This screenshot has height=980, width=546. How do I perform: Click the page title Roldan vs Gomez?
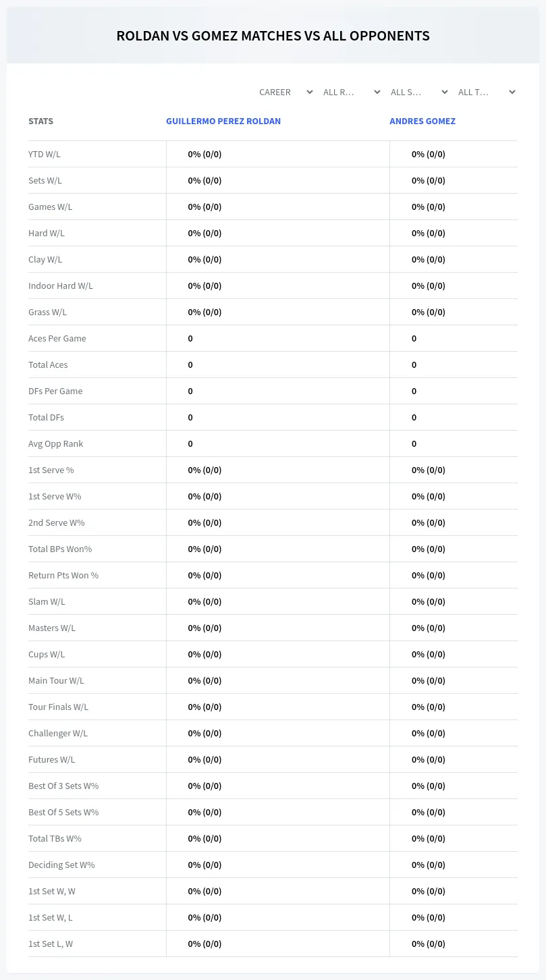273,36
